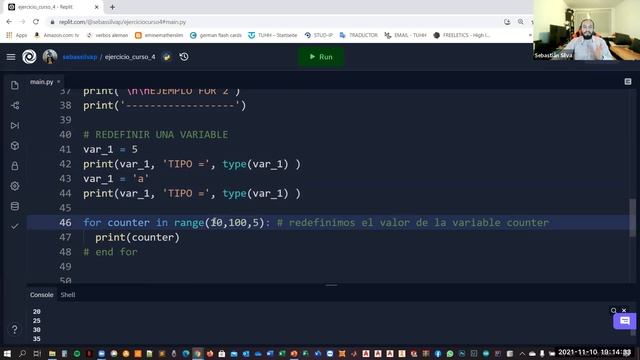Open the Files panel in the sidebar

(15, 85)
